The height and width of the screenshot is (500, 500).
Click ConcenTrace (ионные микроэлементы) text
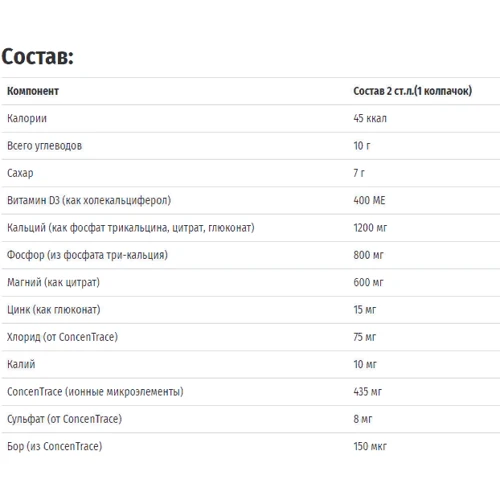tap(95, 392)
